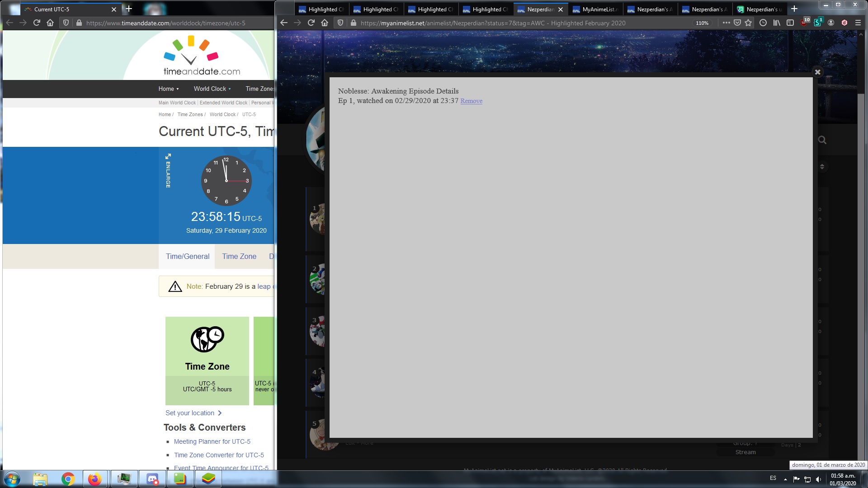The width and height of the screenshot is (868, 488).
Task: Launch Discord from the taskbar
Action: pyautogui.click(x=152, y=479)
